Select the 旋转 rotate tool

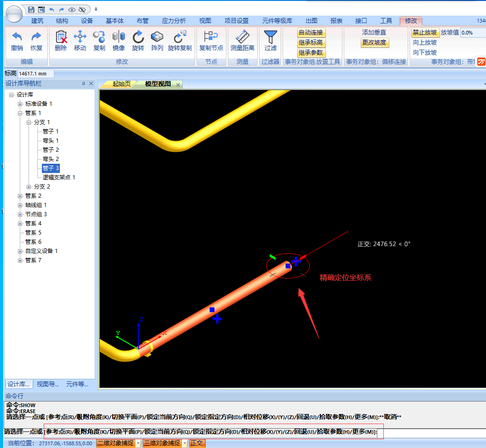coord(138,41)
